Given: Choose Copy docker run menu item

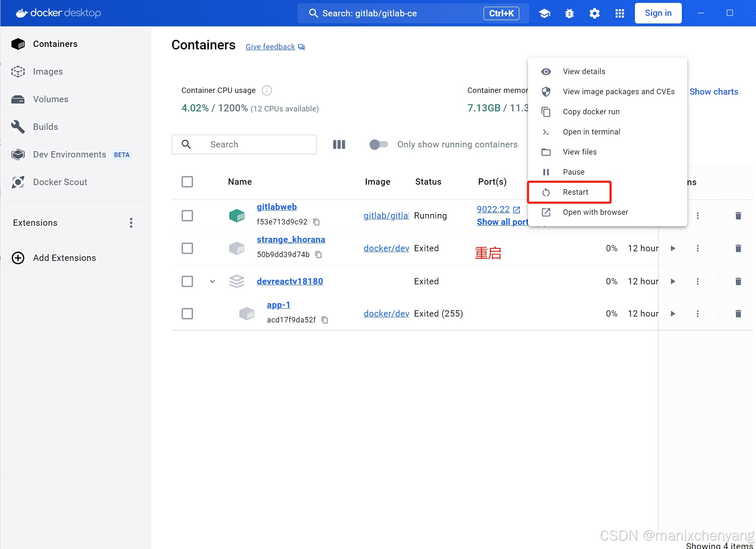Looking at the screenshot, I should pyautogui.click(x=607, y=112).
